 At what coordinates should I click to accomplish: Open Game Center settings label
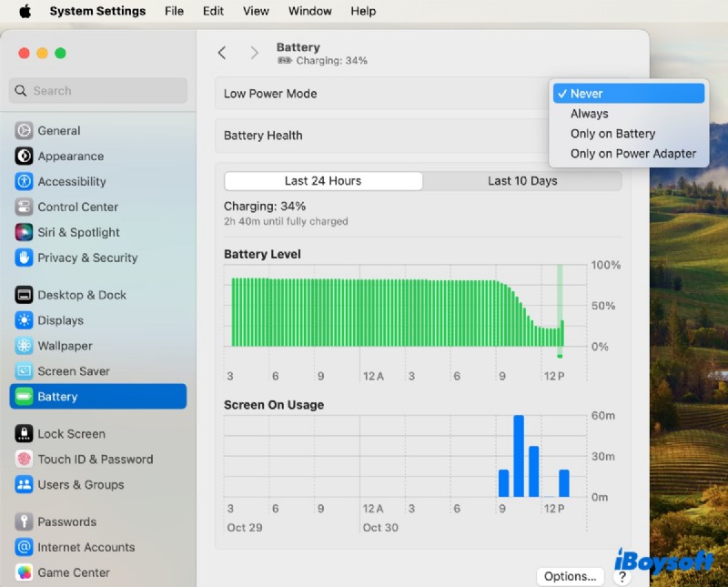[74, 572]
